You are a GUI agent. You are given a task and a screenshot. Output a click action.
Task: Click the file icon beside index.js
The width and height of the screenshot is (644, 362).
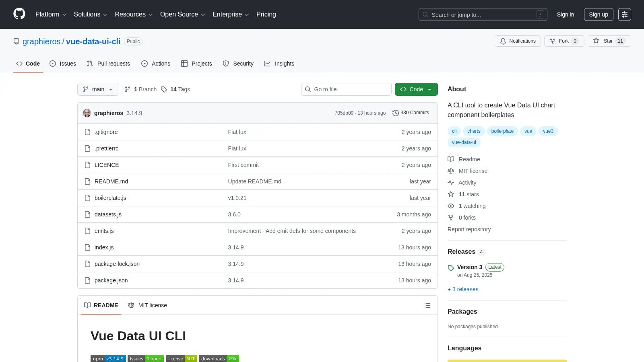(x=87, y=247)
